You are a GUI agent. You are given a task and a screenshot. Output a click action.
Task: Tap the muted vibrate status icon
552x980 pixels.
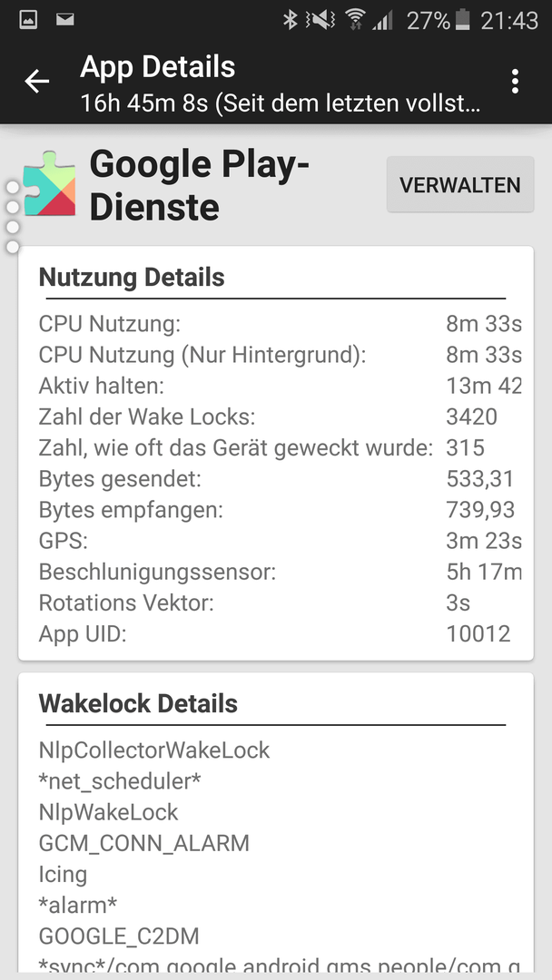click(x=320, y=20)
